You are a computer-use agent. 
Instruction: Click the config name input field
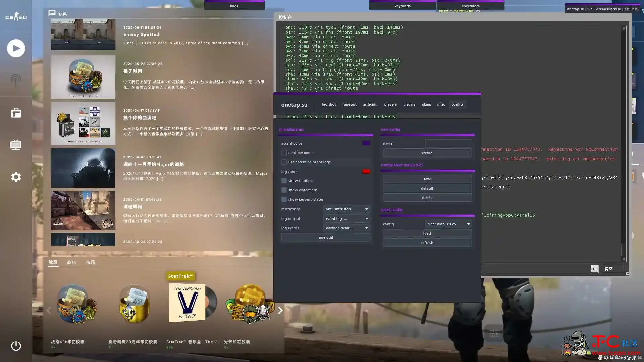(x=448, y=143)
